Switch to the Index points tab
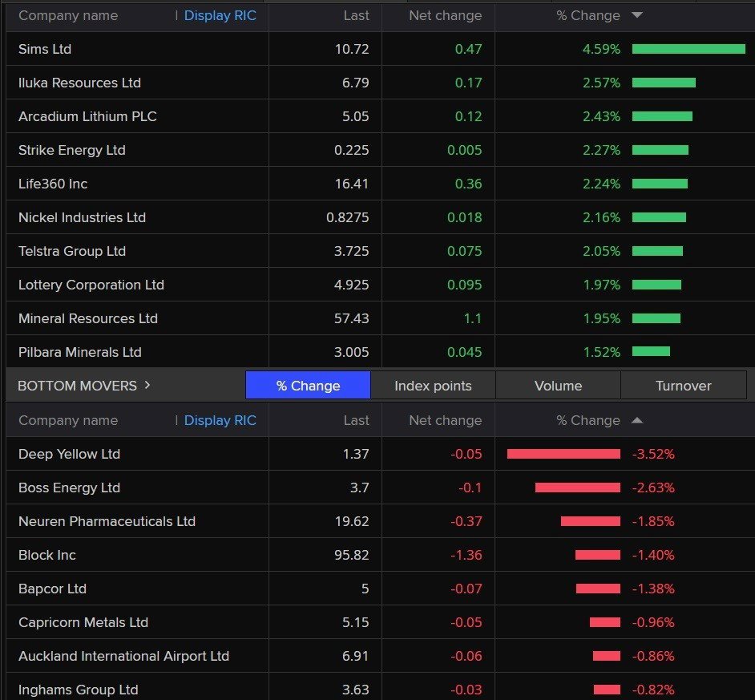 [x=433, y=386]
